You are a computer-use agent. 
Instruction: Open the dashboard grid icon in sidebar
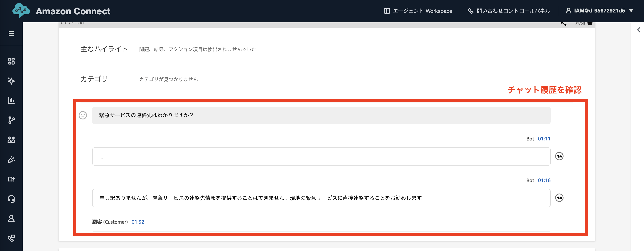[11, 61]
